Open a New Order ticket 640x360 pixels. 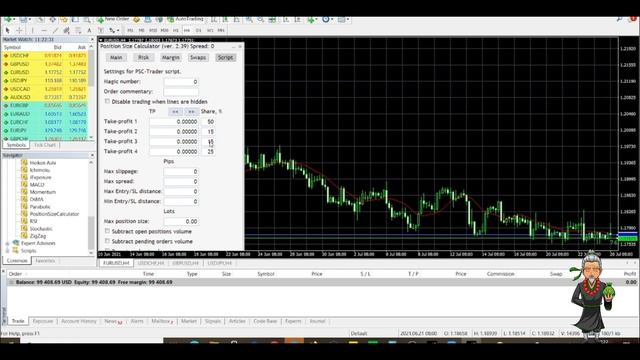pos(113,19)
